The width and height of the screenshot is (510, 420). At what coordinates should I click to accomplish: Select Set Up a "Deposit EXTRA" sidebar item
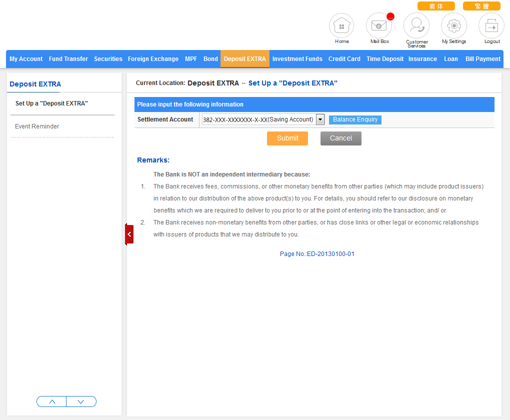pos(51,103)
